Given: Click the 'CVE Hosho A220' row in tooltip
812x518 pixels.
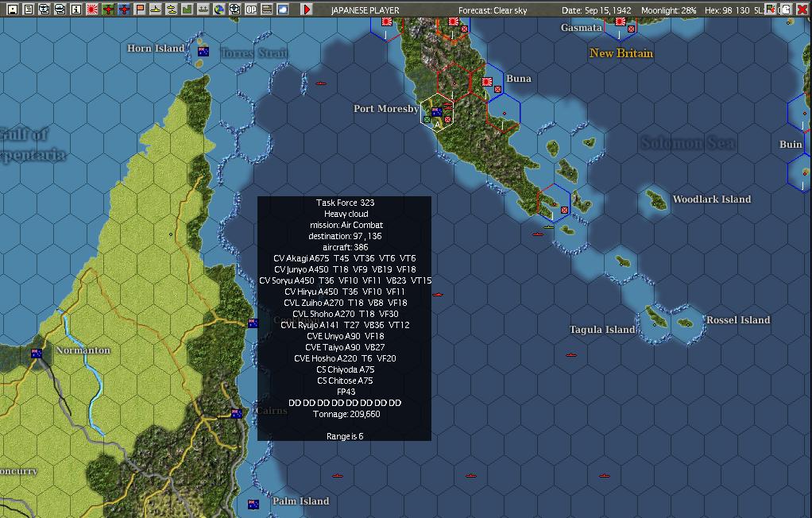Looking at the screenshot, I should (345, 358).
